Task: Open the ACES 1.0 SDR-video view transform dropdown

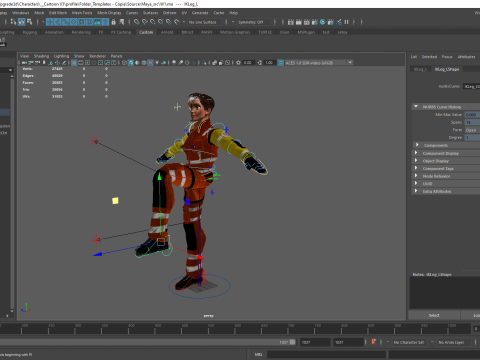Action: click(319, 63)
